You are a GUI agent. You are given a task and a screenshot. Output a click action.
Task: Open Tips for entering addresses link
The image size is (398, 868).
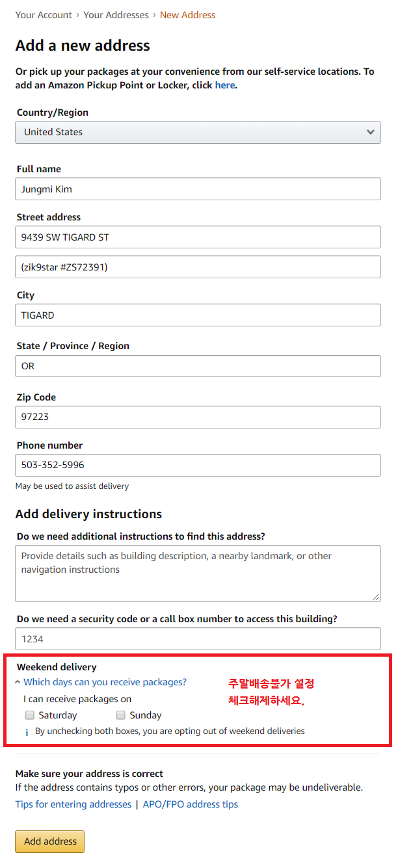pyautogui.click(x=73, y=804)
